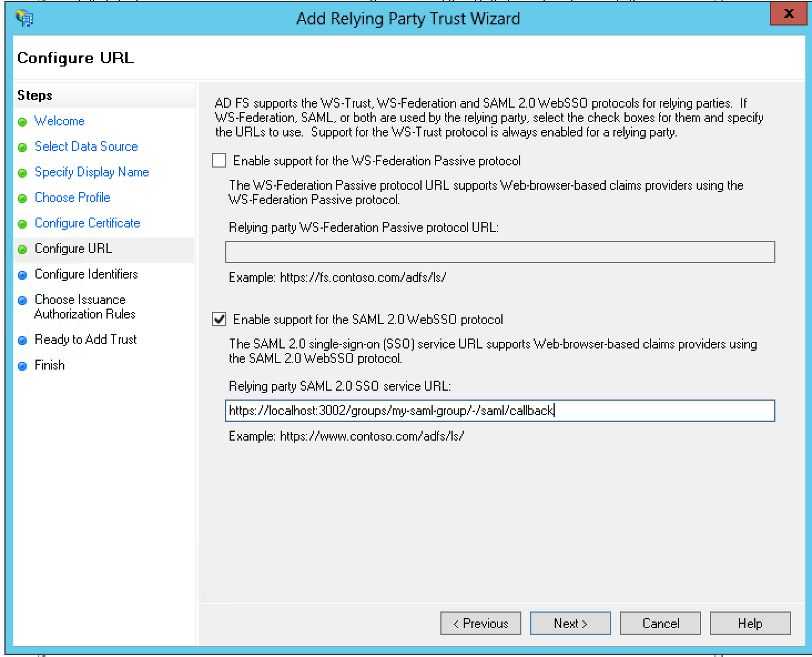This screenshot has width=812, height=657.
Task: Cancel the wizard
Action: click(x=660, y=623)
